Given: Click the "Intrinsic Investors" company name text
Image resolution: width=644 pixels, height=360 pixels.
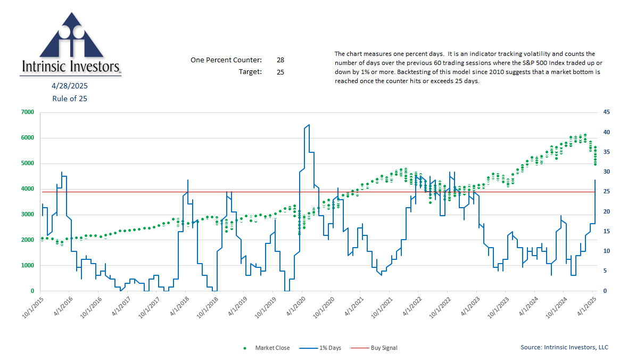Looking at the screenshot, I should (70, 67).
